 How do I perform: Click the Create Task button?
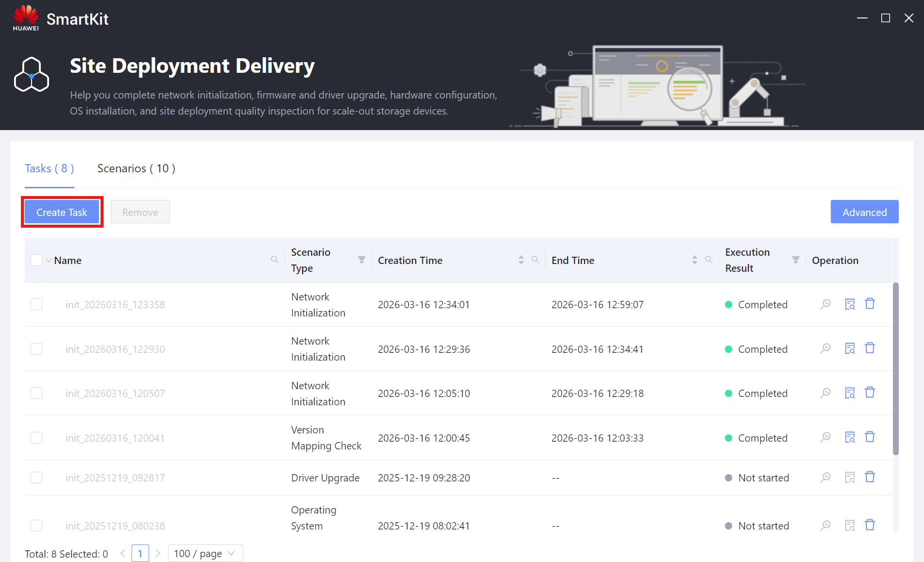(x=62, y=212)
